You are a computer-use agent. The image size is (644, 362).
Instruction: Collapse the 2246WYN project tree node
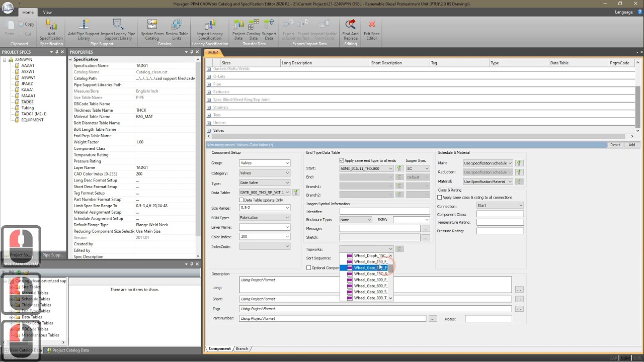point(5,60)
